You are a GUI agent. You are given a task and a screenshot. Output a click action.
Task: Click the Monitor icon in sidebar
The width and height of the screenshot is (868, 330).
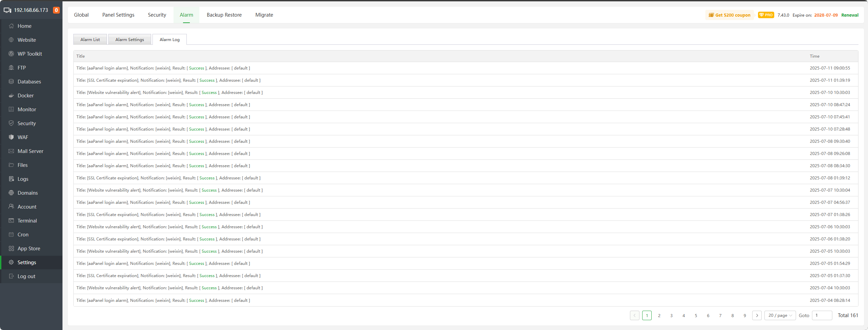(x=11, y=110)
